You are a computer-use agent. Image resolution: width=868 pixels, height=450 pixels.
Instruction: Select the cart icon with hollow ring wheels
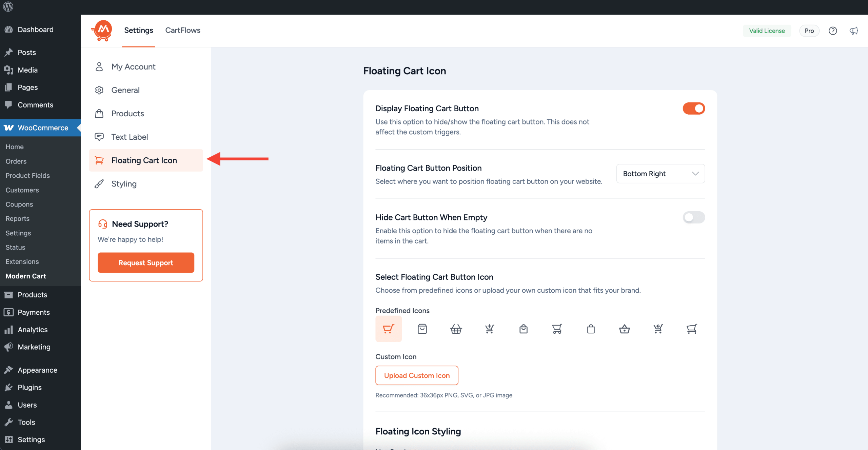[557, 329]
